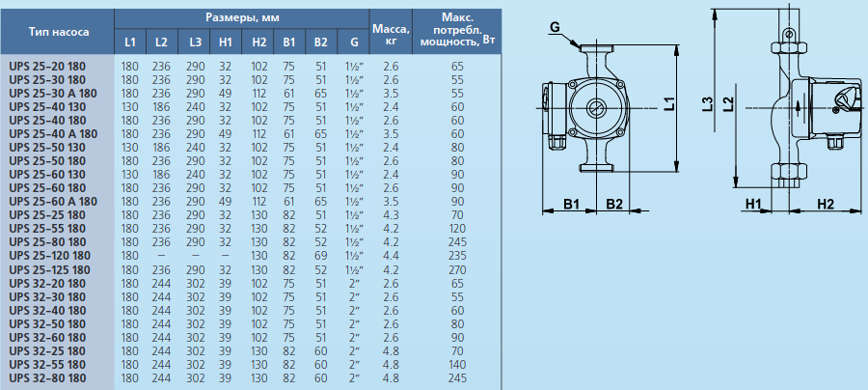868x390 pixels.
Task: Select the row name UPS 32-50 180
Action: [47, 324]
